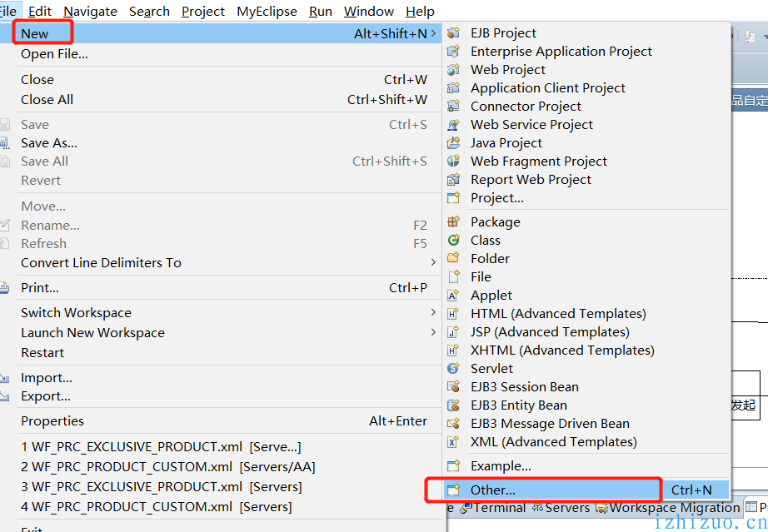Open the Project menu
This screenshot has height=532, width=768.
(x=202, y=12)
